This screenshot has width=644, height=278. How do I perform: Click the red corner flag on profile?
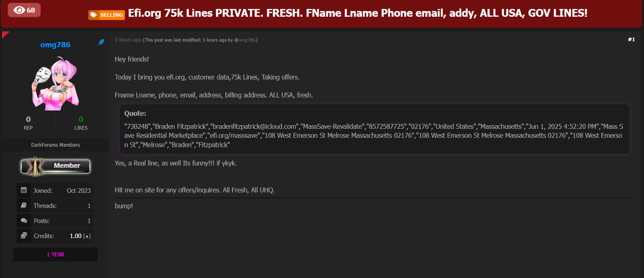pos(5,34)
